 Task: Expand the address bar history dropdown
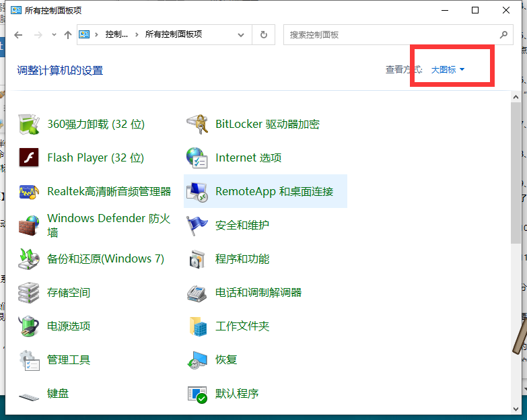point(241,34)
